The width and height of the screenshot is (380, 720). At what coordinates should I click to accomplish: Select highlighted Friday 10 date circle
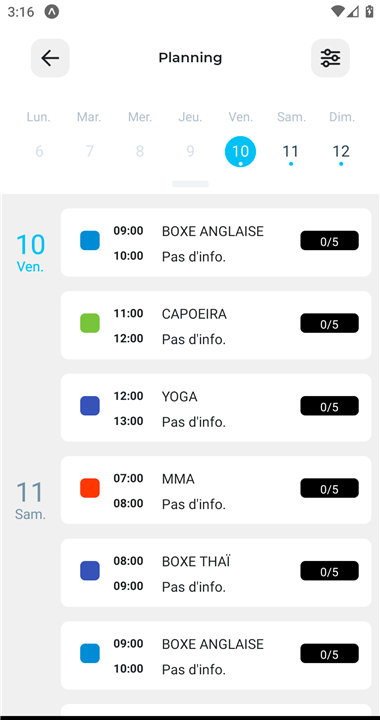pos(240,152)
